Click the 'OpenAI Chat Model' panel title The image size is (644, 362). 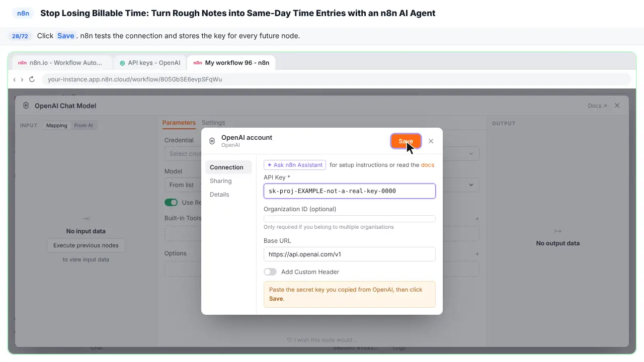coord(65,106)
